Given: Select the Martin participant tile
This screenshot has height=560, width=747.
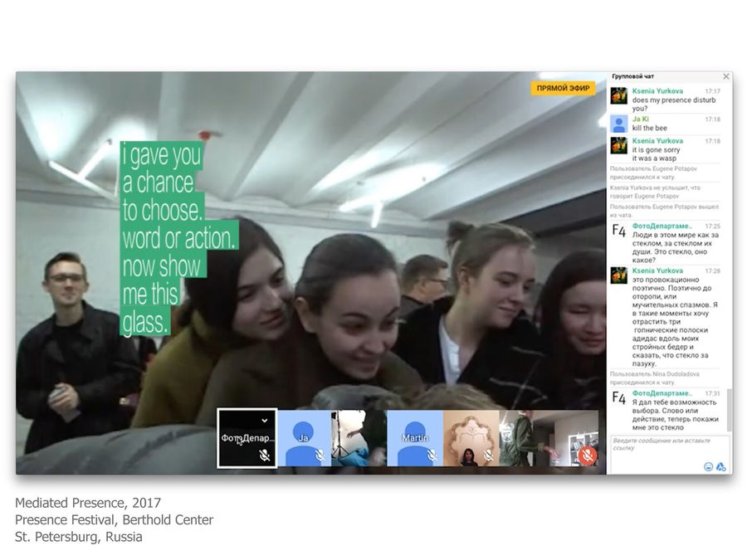Looking at the screenshot, I should click(x=415, y=438).
